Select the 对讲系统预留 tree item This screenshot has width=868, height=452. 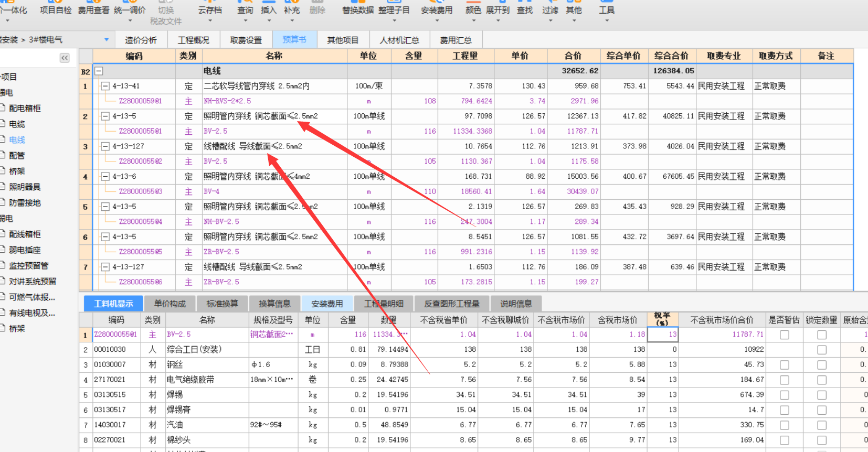click(x=33, y=281)
